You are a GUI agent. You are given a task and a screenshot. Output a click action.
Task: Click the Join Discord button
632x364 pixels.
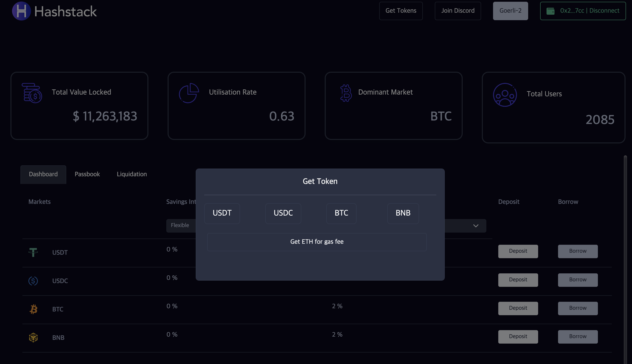click(457, 11)
